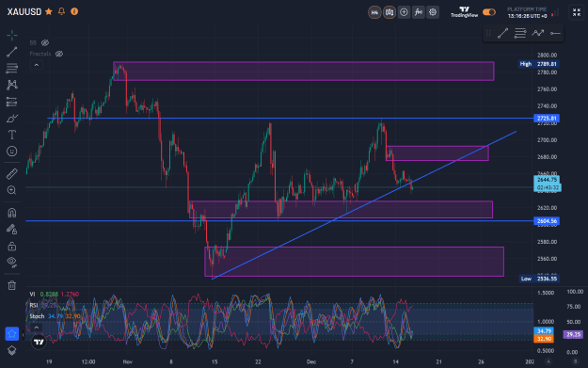This screenshot has width=588, height=368.
Task: Open the object tree layers panel
Action: point(11,350)
